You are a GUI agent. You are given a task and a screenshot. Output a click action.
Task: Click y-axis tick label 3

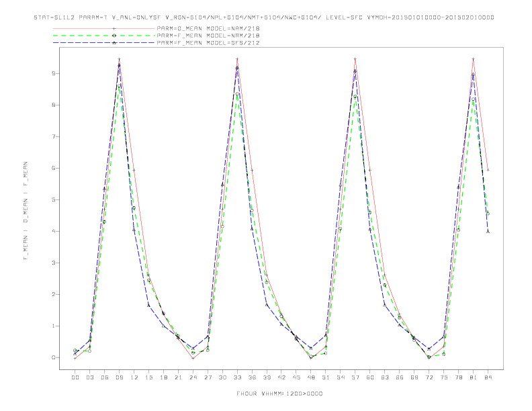(54, 263)
